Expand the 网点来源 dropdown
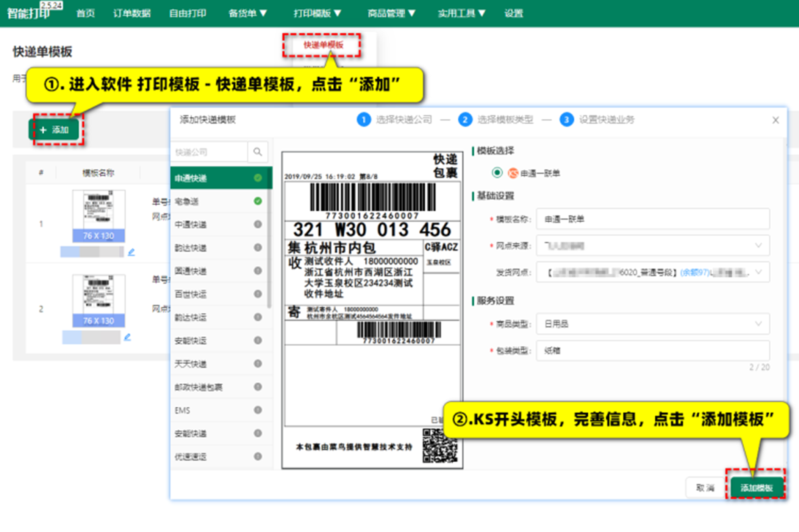The height and width of the screenshot is (532, 799). (x=653, y=246)
